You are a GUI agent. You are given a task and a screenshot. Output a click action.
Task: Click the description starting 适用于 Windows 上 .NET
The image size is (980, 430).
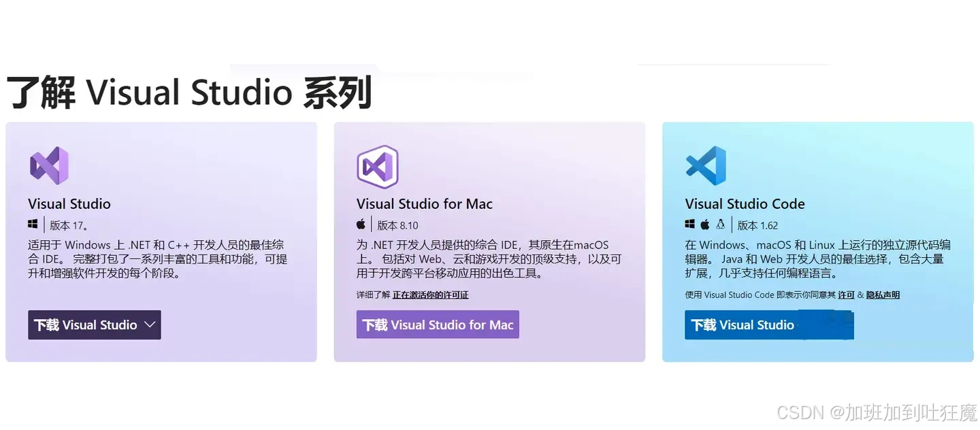pos(158,259)
